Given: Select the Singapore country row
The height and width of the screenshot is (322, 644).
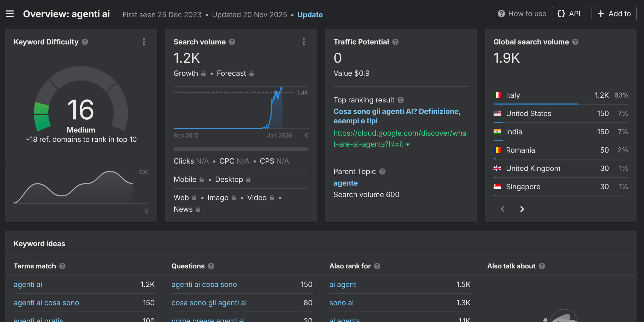Looking at the screenshot, I should coord(561,187).
